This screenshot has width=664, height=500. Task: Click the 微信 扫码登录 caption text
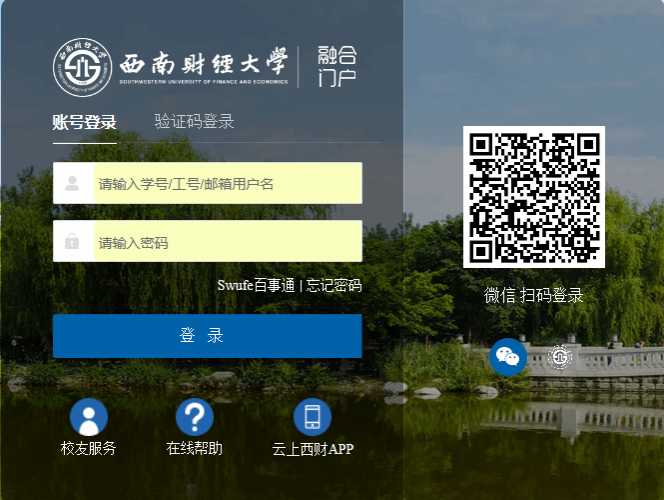tap(533, 295)
